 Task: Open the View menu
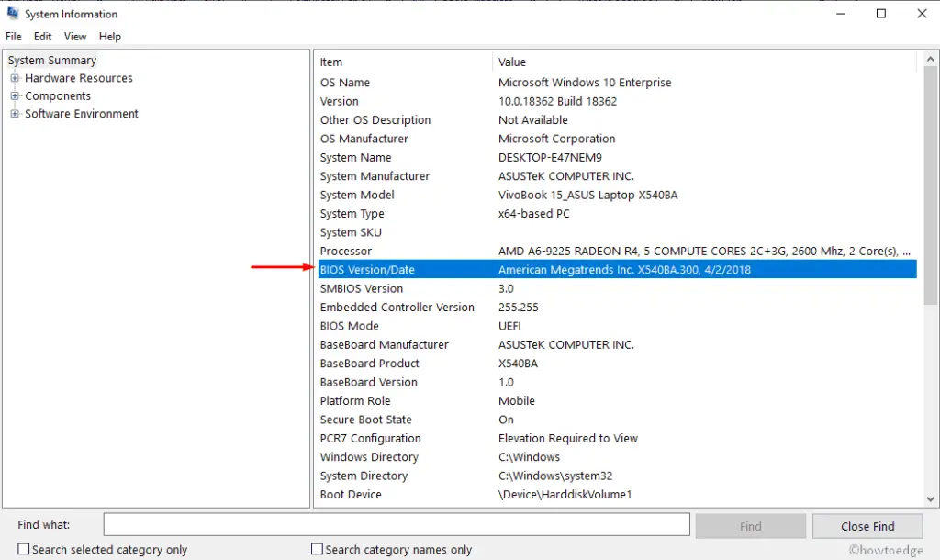coord(74,37)
